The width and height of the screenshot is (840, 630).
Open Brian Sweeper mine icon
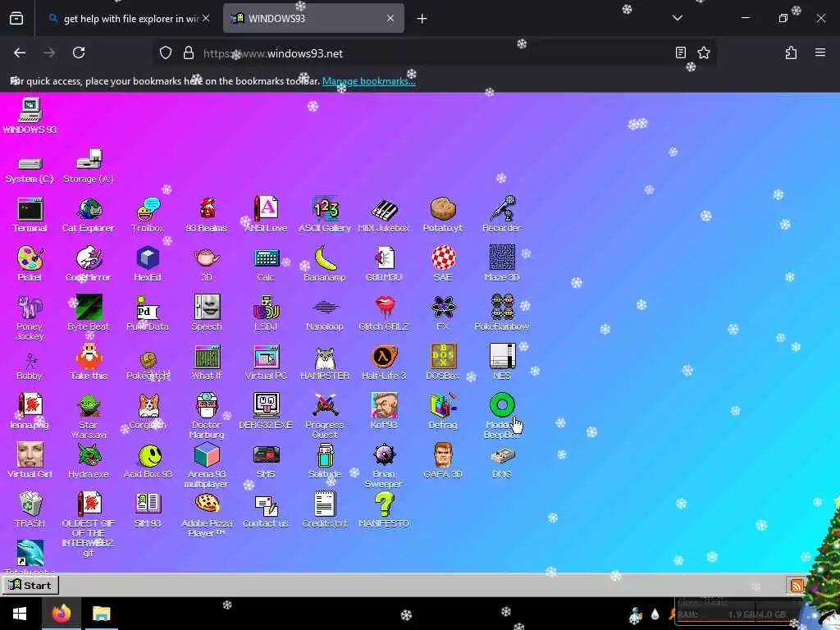pos(384,465)
